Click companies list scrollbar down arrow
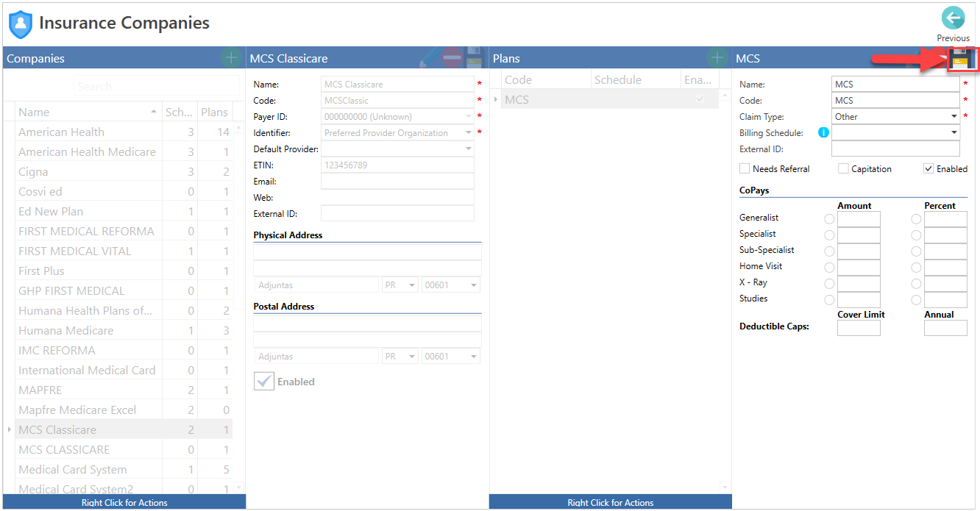Image resolution: width=980 pixels, height=511 pixels. pyautogui.click(x=238, y=487)
